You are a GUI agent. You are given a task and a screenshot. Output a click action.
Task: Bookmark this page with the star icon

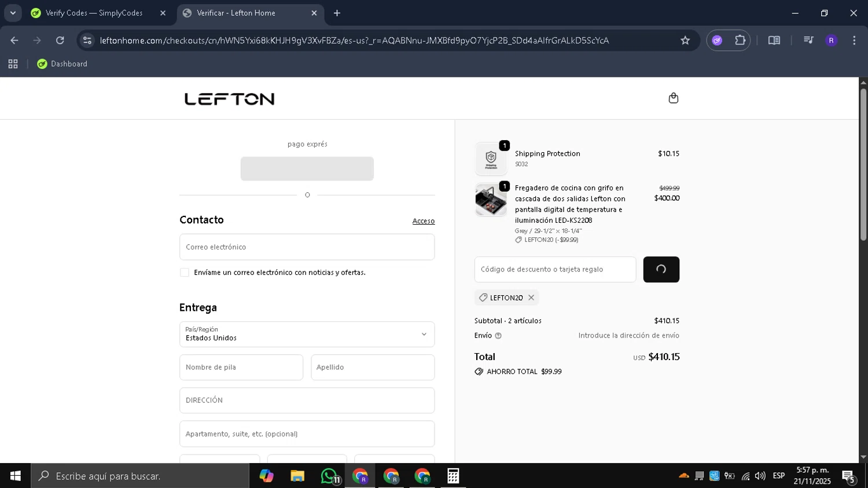pyautogui.click(x=685, y=41)
